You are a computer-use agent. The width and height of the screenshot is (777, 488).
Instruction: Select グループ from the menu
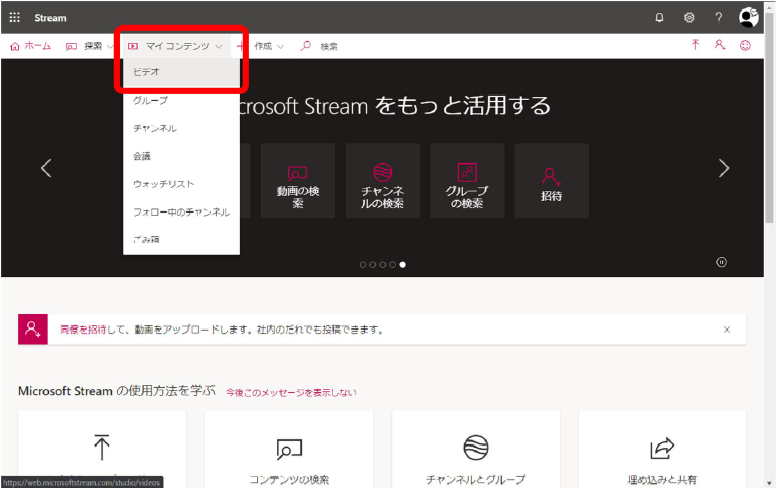coord(181,101)
